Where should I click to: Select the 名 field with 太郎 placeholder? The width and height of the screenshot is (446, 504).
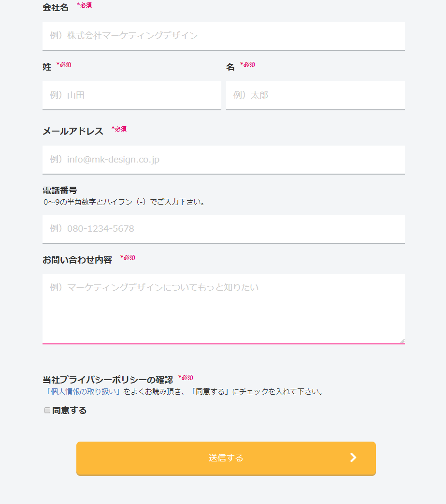coord(315,95)
